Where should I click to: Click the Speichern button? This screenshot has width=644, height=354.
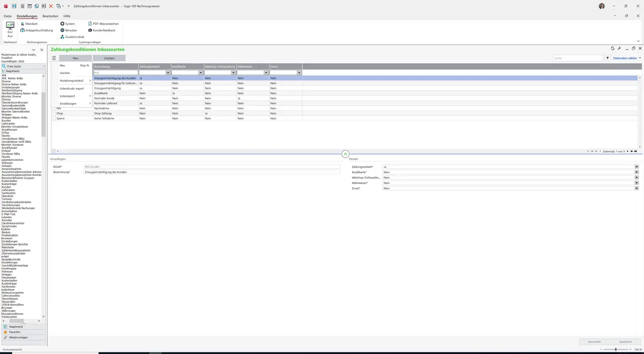point(626,342)
